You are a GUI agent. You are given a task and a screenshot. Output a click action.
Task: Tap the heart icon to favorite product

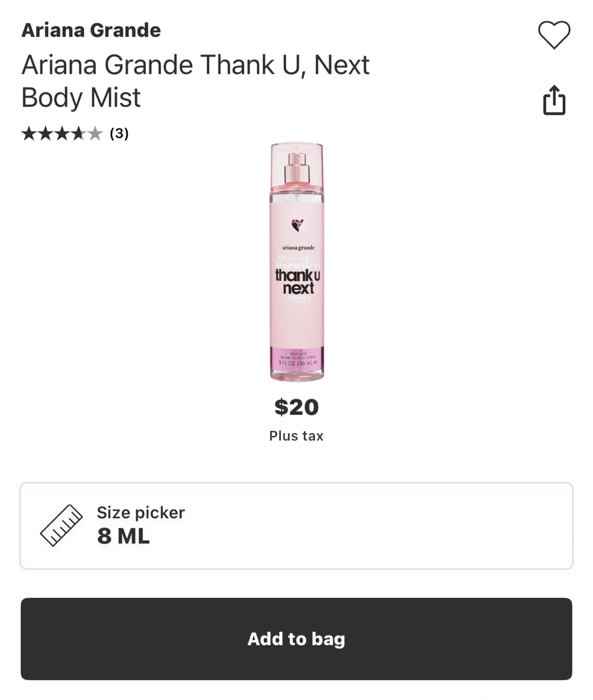click(x=554, y=35)
